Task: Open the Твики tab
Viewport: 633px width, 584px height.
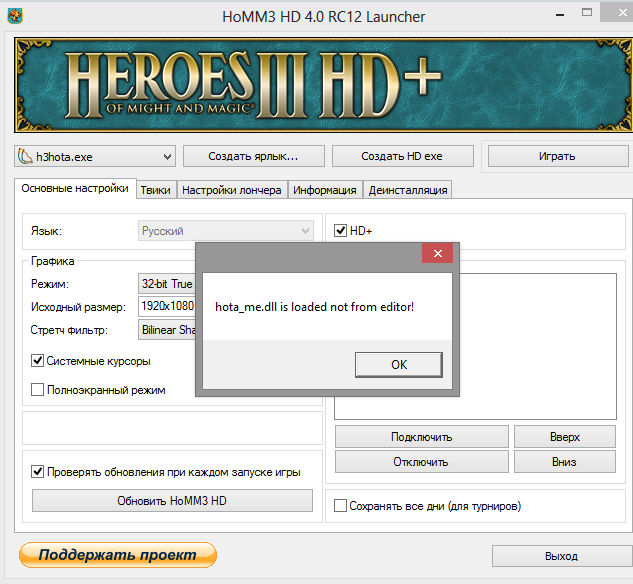Action: 156,190
